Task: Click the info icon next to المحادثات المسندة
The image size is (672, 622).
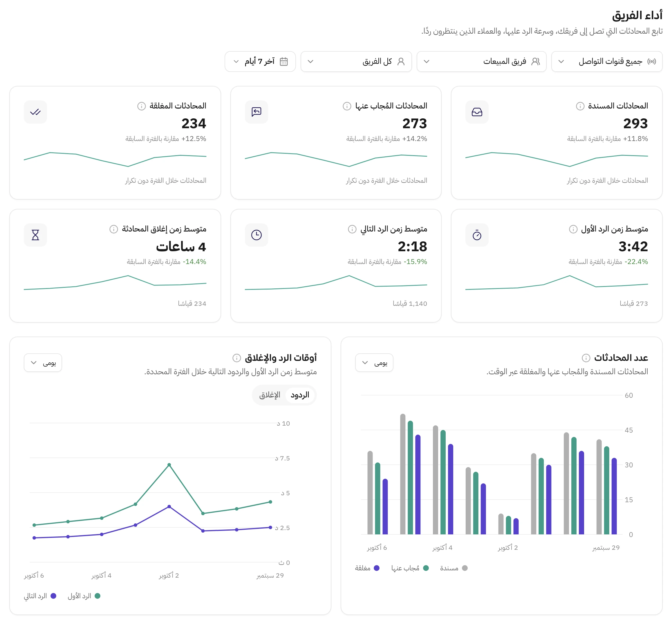Action: point(580,106)
